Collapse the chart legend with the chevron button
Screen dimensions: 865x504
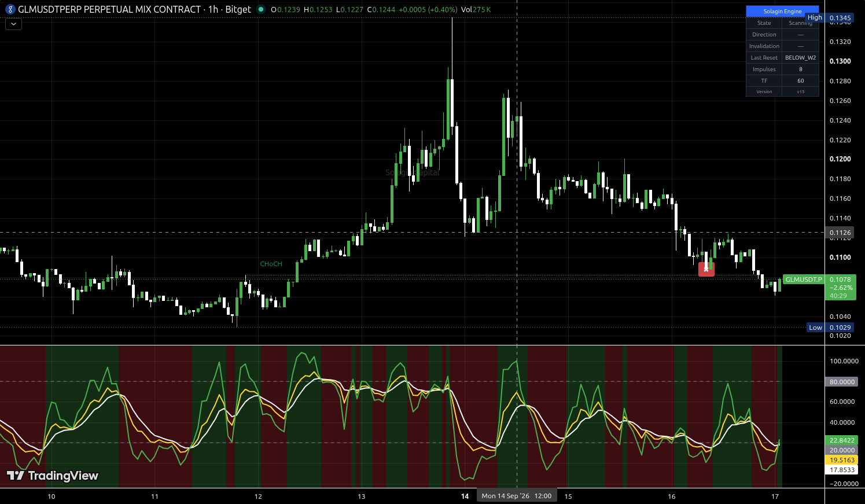pos(13,24)
